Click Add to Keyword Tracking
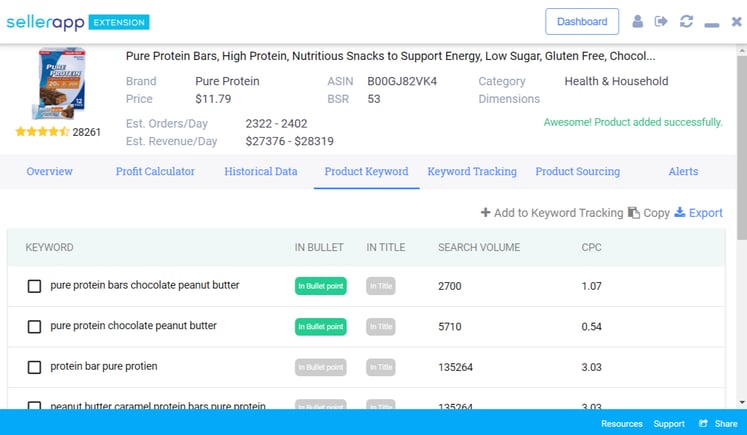Viewport: 747px width, 435px height. [558, 213]
